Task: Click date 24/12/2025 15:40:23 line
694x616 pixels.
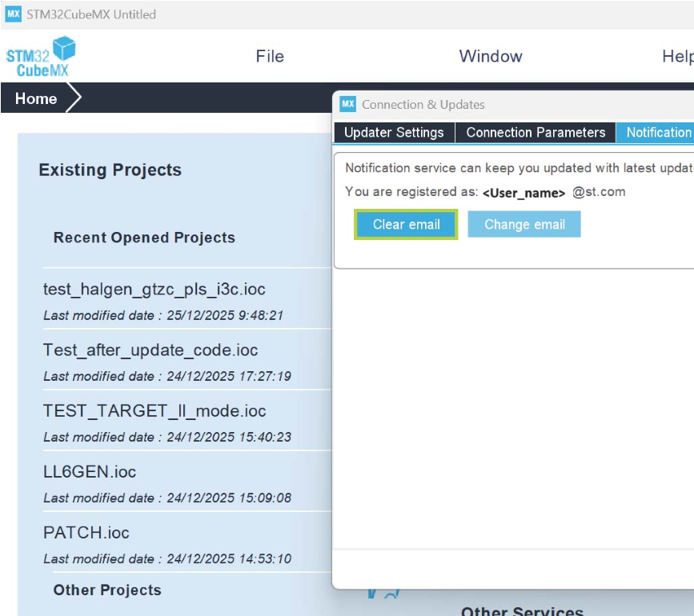Action: pos(167,437)
